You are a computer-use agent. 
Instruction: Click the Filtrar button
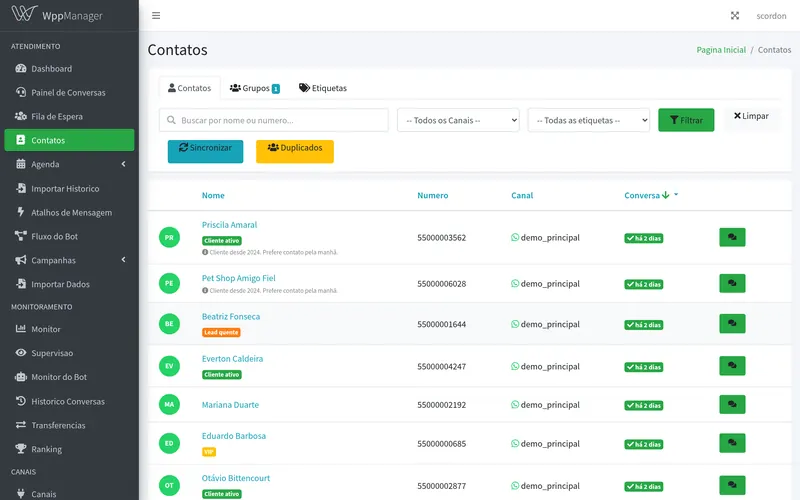tap(686, 120)
